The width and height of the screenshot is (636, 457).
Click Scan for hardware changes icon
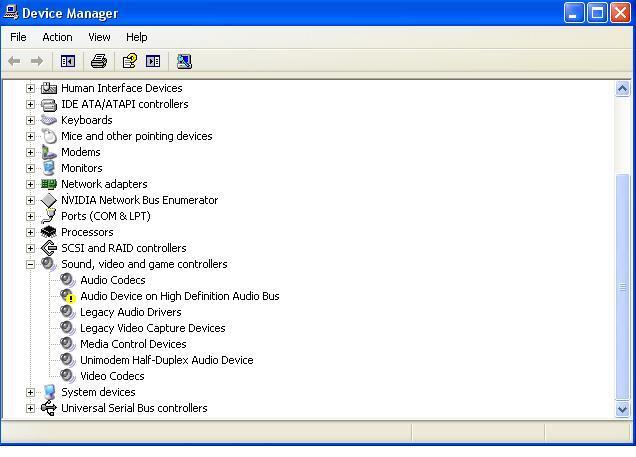click(x=184, y=61)
